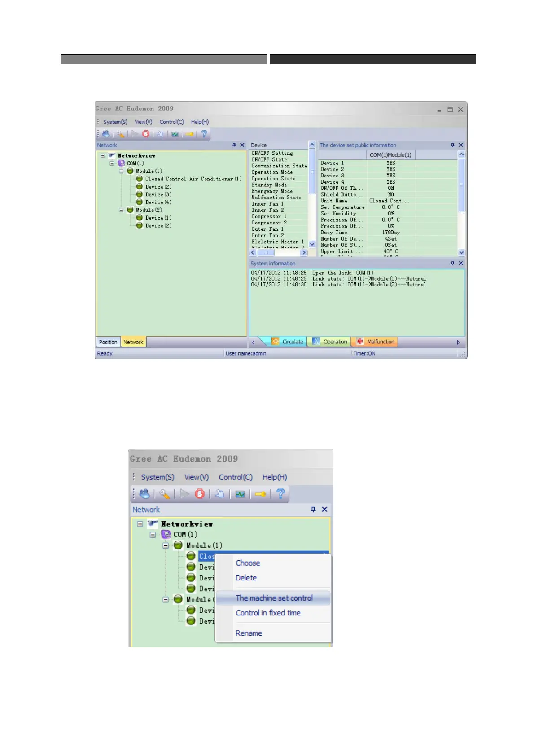Open Control(C) menu in upper screenshot
The height and width of the screenshot is (756, 534).
click(172, 122)
